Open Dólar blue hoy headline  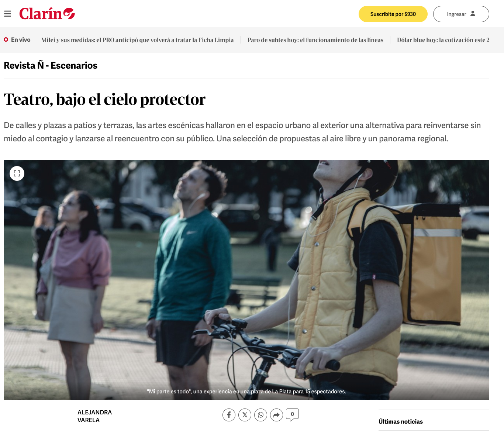pos(443,40)
